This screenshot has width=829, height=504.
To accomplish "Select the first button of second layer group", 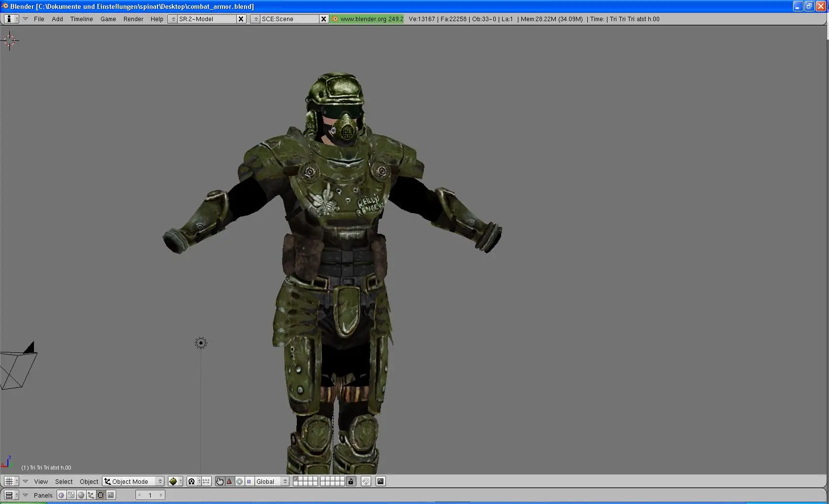I will point(322,479).
